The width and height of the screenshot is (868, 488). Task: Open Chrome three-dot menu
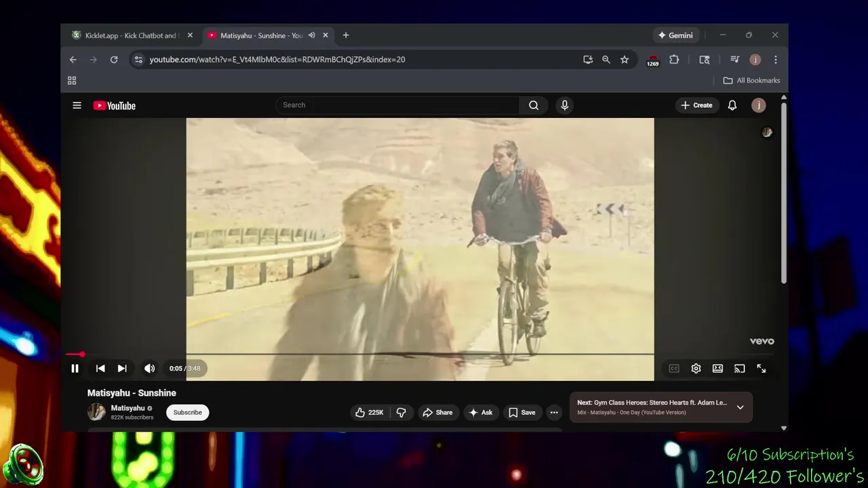click(776, 60)
